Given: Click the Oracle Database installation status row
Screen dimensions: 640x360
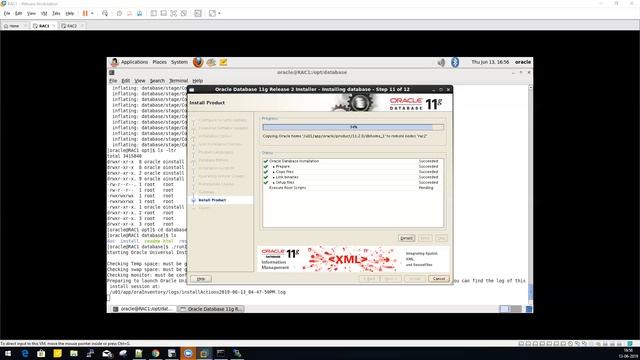Looking at the screenshot, I should click(352, 161).
